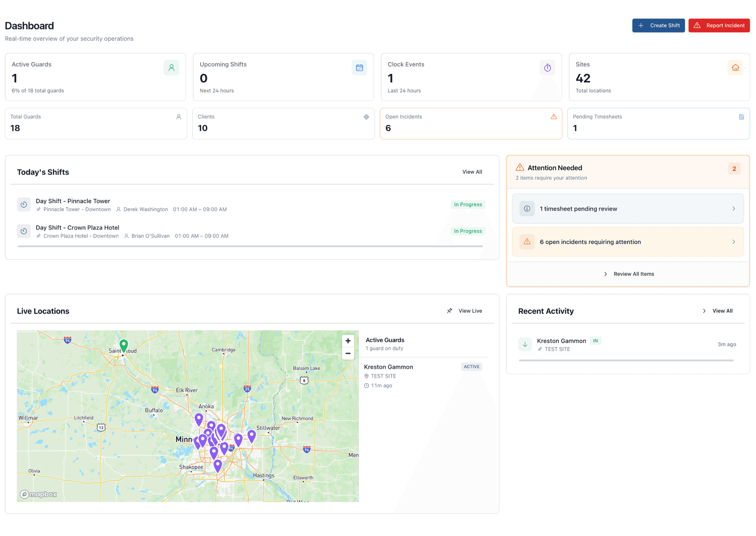Click the horizontal scrollbar under Today's Shifts
Screen dimensions: 756x536
250,246
